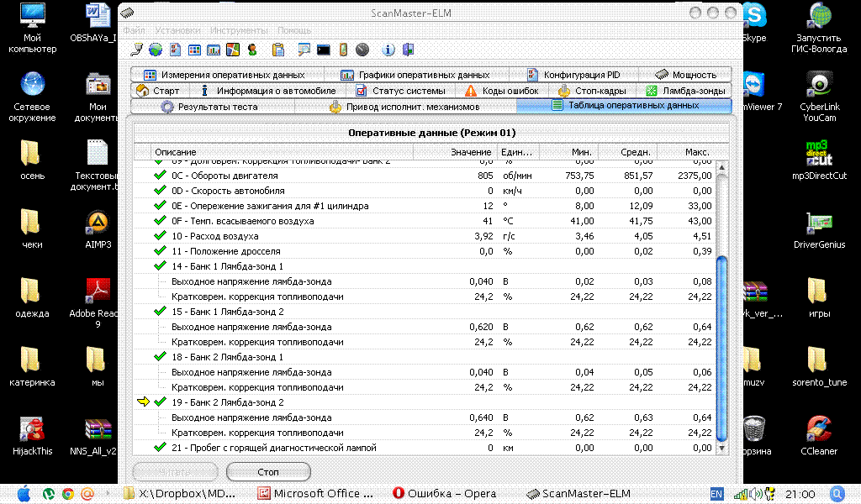861x504 pixels.
Task: Click the Значение column header
Action: [470, 152]
